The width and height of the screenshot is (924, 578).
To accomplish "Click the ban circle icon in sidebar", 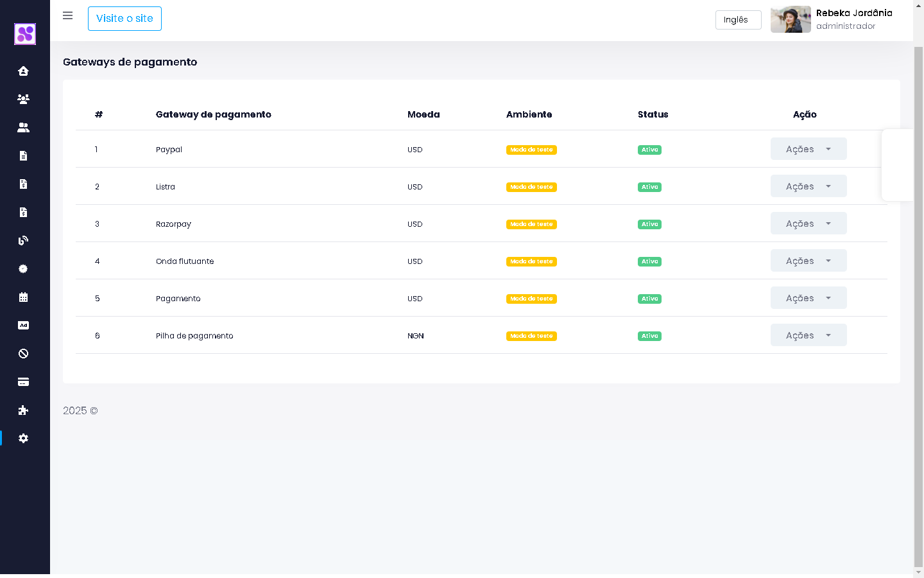I will [x=24, y=354].
